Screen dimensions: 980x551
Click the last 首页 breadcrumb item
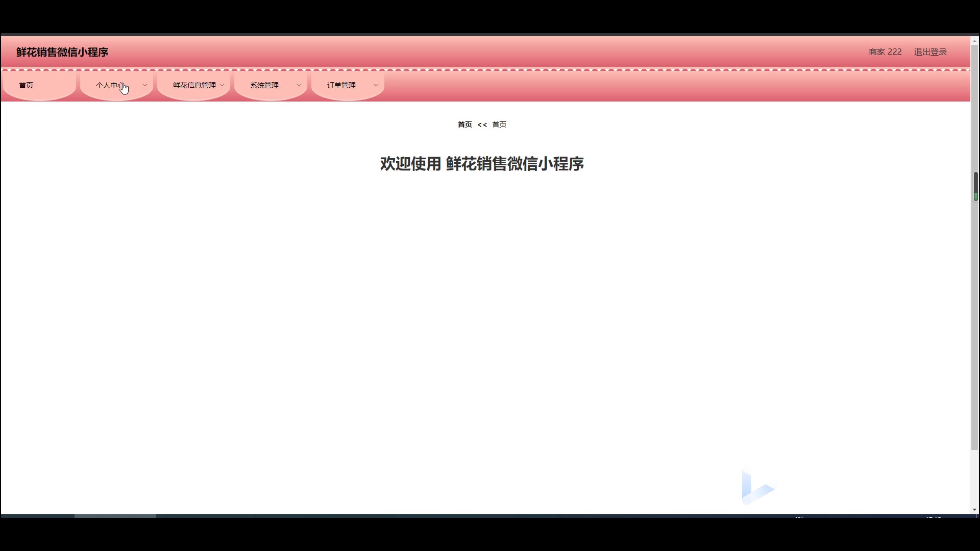(499, 124)
